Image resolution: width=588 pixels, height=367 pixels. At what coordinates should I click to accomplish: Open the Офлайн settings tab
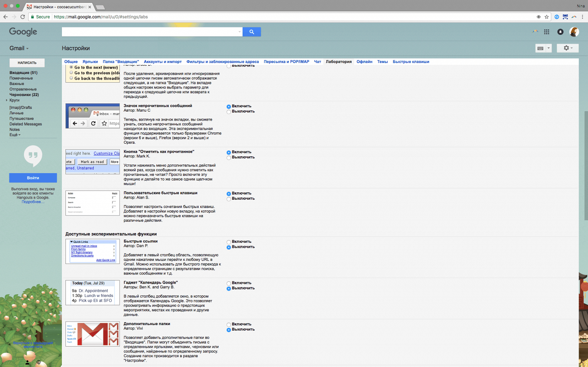click(365, 61)
